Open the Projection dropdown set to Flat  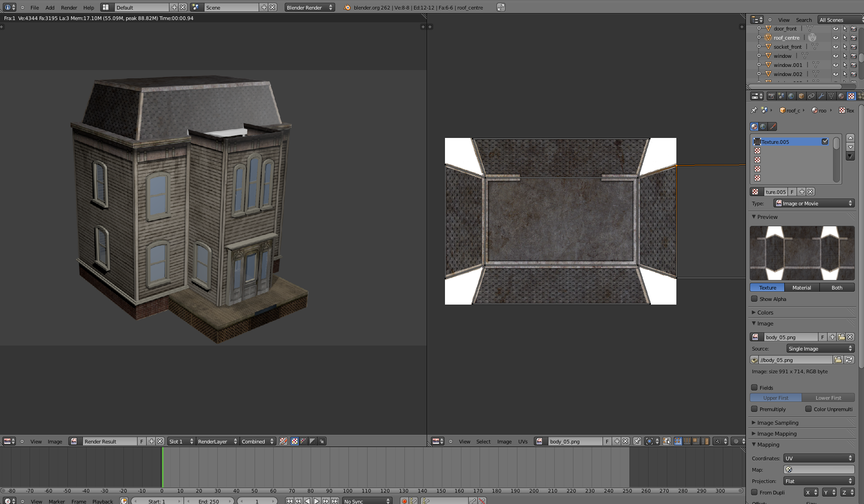(819, 481)
